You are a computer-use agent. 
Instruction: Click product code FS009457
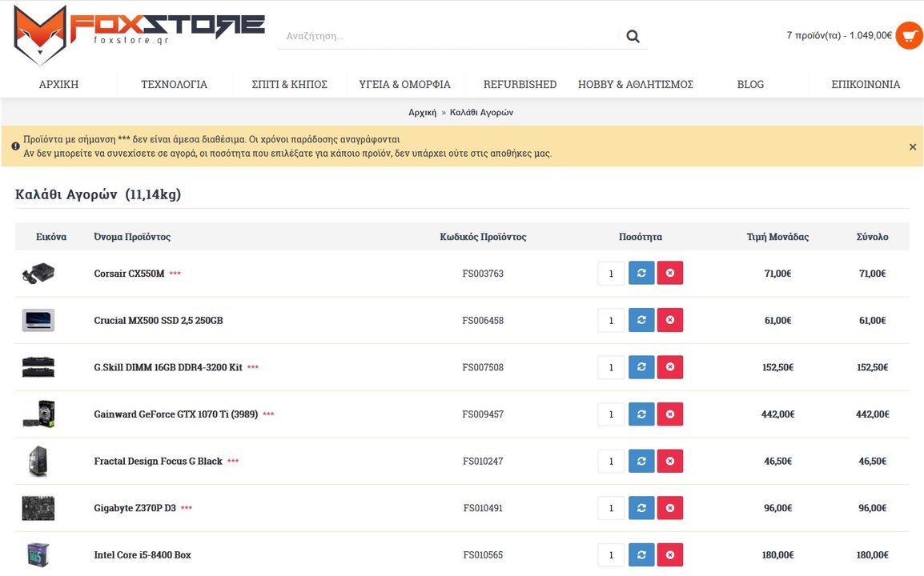click(483, 414)
